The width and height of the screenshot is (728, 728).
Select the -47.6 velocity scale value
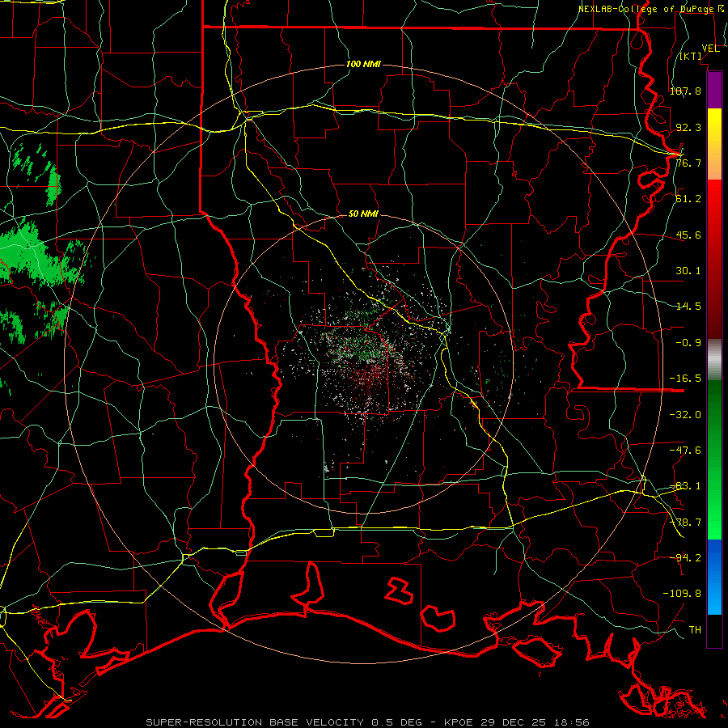tap(685, 451)
